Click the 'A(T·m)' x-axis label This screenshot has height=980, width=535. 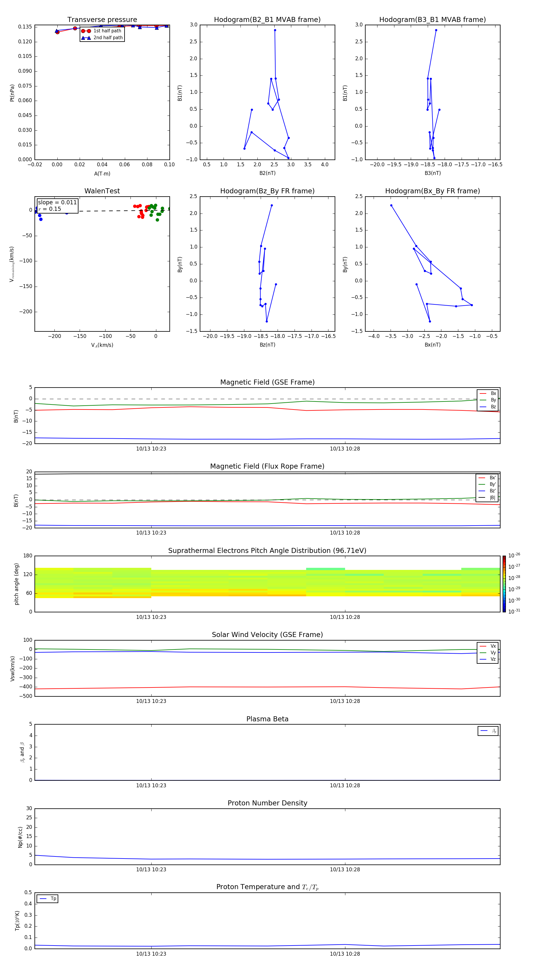[x=102, y=174]
